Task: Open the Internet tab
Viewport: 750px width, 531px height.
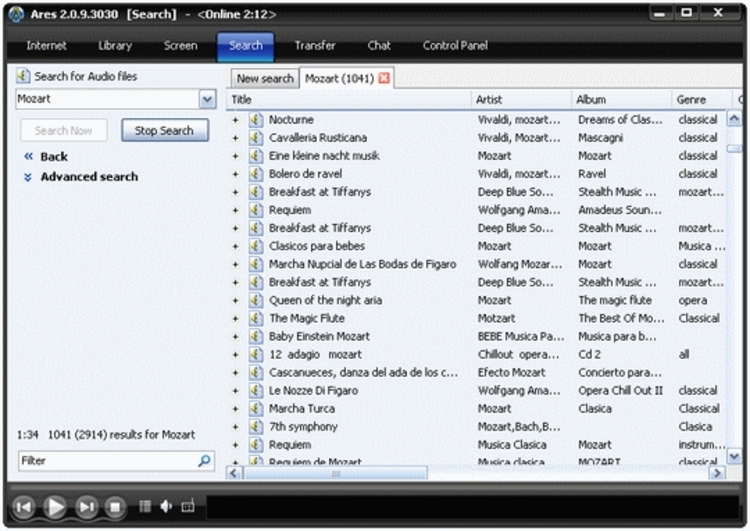Action: pos(46,46)
